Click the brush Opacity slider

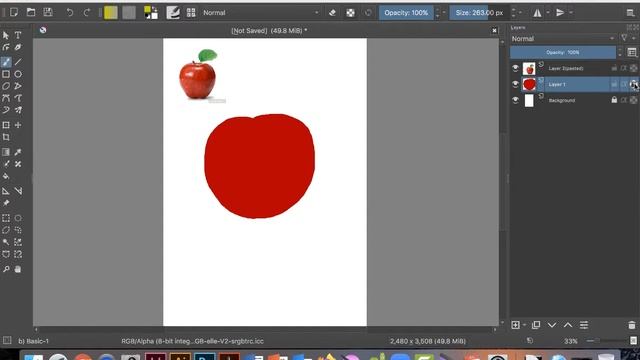406,13
